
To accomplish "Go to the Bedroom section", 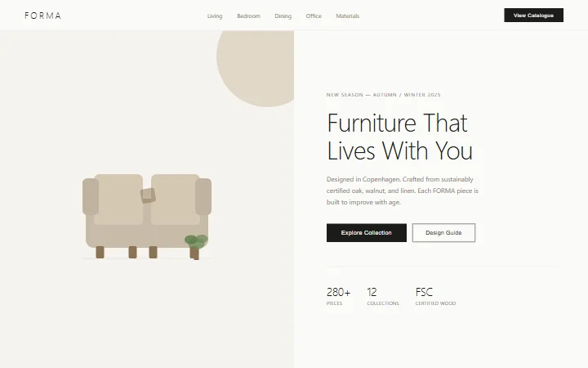I will 248,16.
